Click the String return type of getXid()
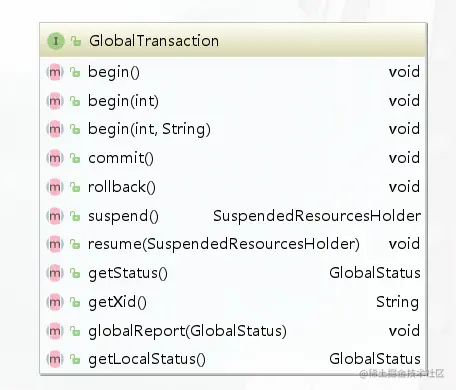456x390 pixels. [x=398, y=302]
